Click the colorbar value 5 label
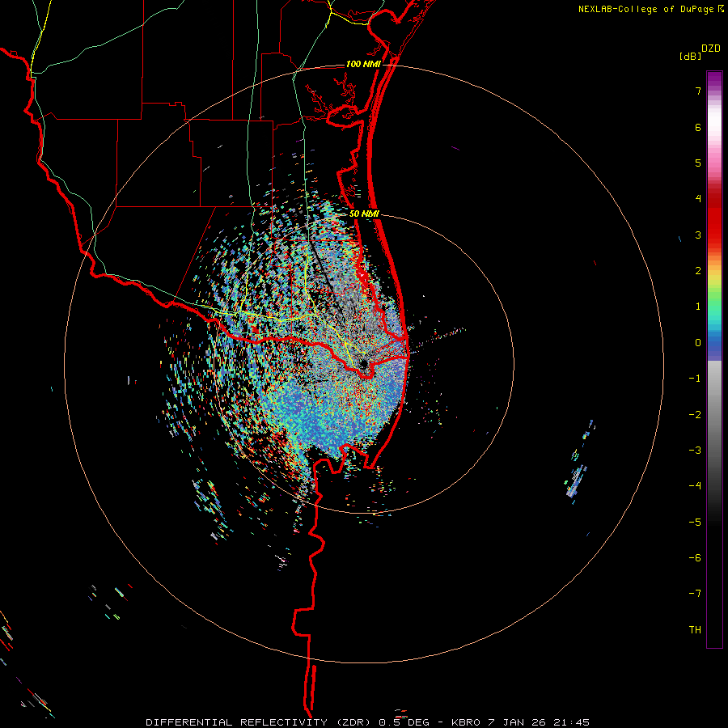The image size is (728, 728). coord(698,163)
